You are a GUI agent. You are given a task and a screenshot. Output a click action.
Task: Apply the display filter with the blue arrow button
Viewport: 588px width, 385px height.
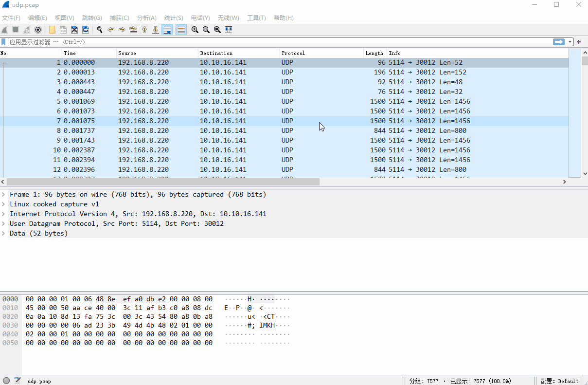pyautogui.click(x=558, y=41)
